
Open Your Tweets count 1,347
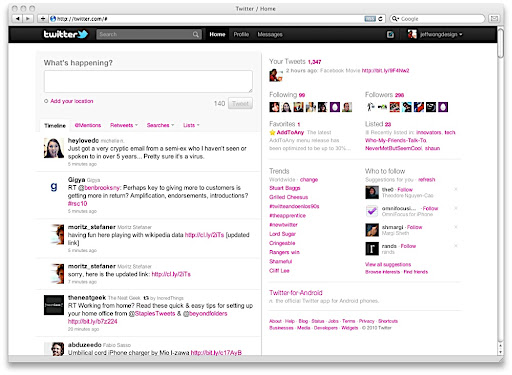coord(314,62)
